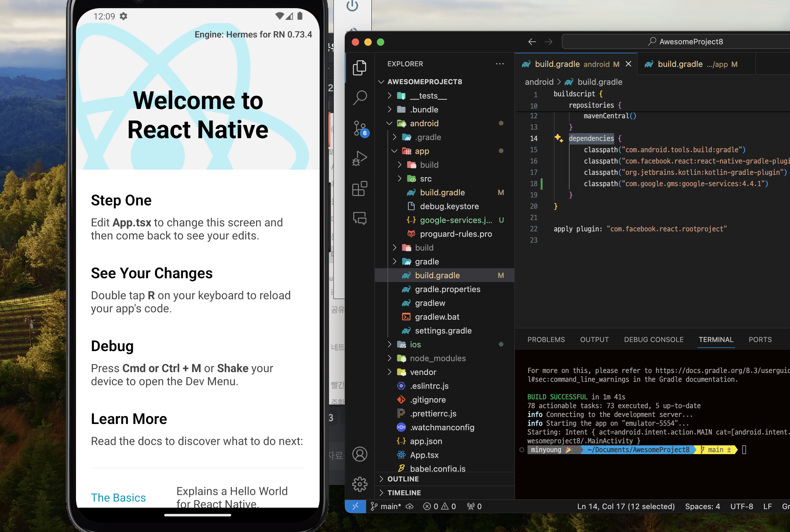Switch to DEBUG CONSOLE panel tab
This screenshot has width=790, height=532.
point(654,339)
